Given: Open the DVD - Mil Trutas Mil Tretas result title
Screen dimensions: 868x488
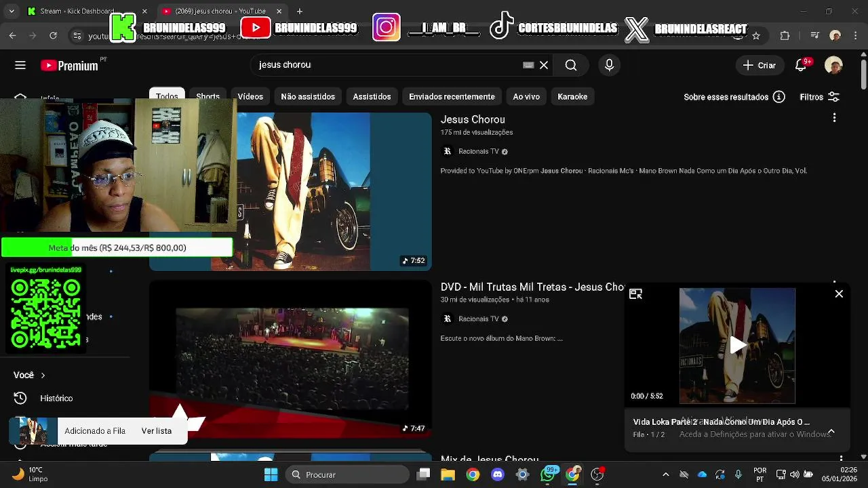Looking at the screenshot, I should coord(532,287).
